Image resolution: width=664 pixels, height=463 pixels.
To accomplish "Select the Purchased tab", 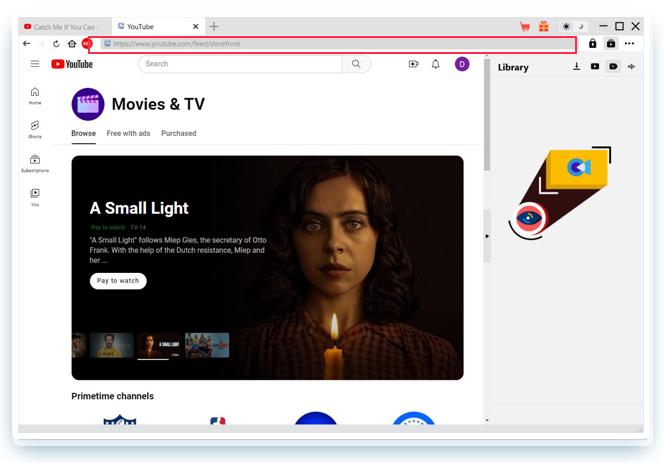I will 179,133.
